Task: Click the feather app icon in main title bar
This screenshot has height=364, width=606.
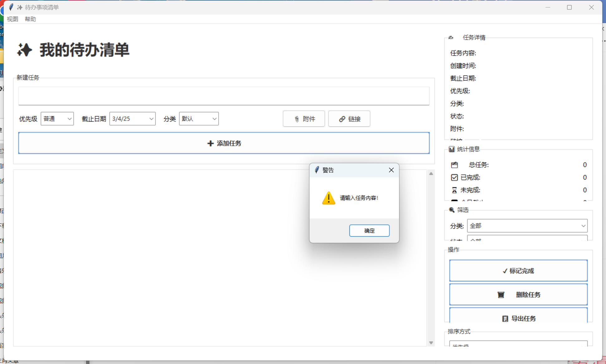Action: coord(11,7)
